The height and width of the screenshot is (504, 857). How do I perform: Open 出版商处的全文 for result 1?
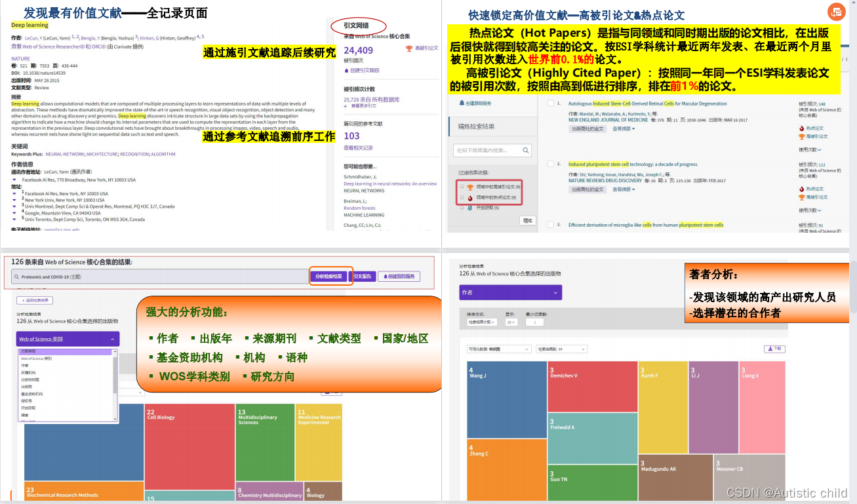[x=588, y=129]
